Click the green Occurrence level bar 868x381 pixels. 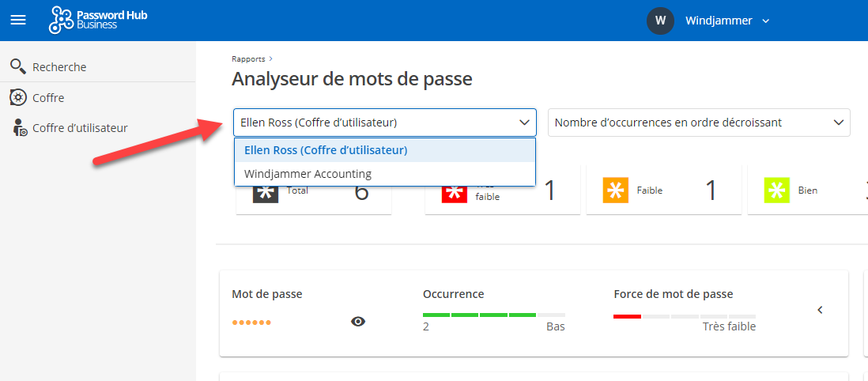pyautogui.click(x=479, y=315)
